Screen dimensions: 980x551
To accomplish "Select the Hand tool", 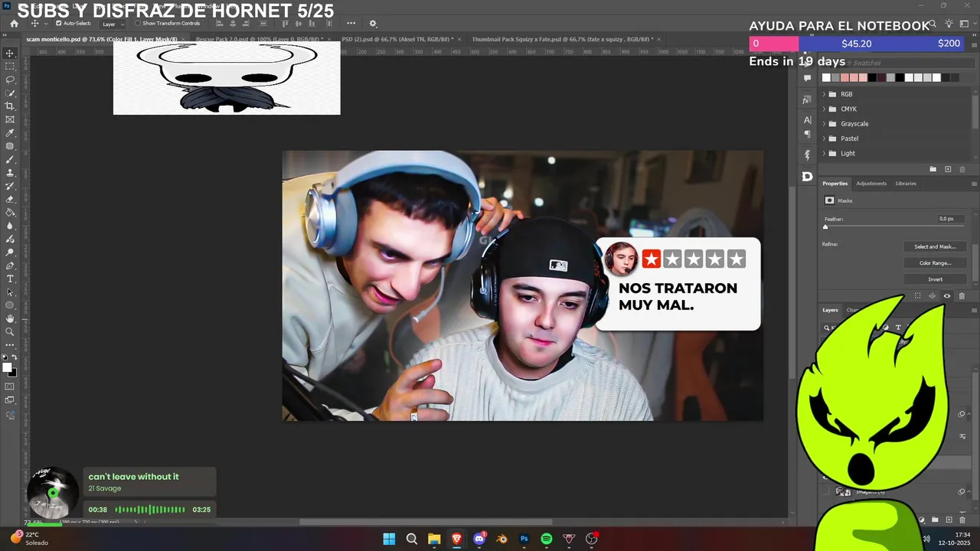I will (x=10, y=318).
